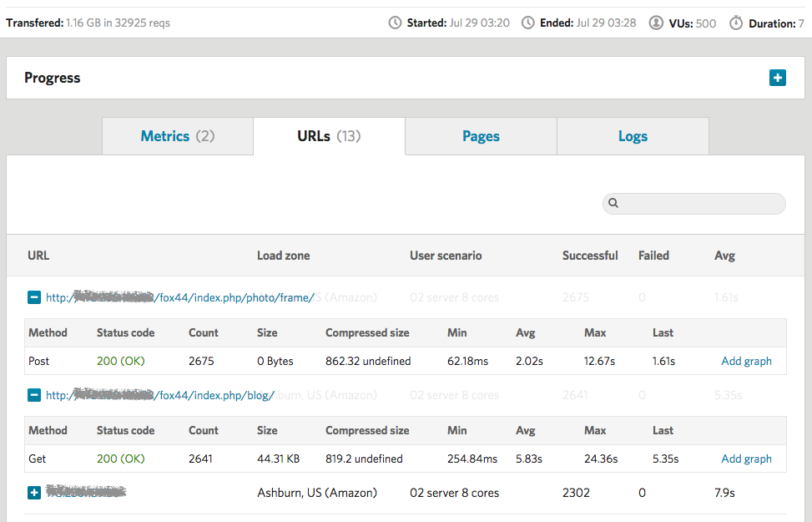Switch to the Metrics tab

[177, 136]
